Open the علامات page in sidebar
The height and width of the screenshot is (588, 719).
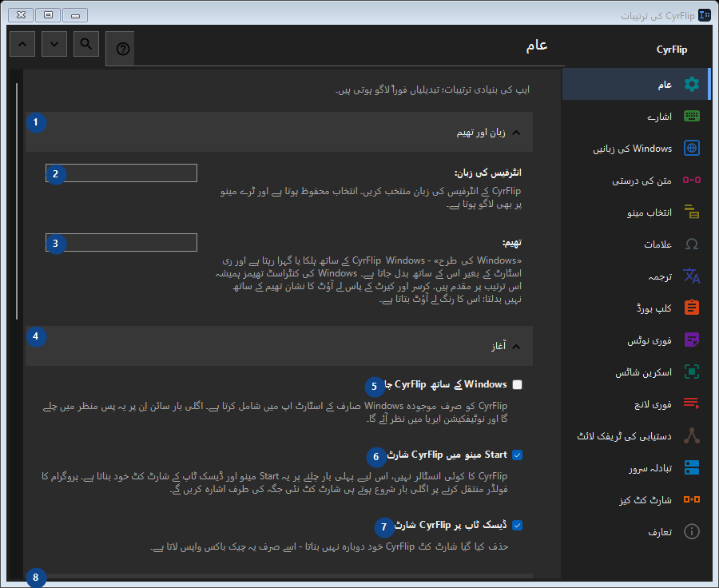636,244
